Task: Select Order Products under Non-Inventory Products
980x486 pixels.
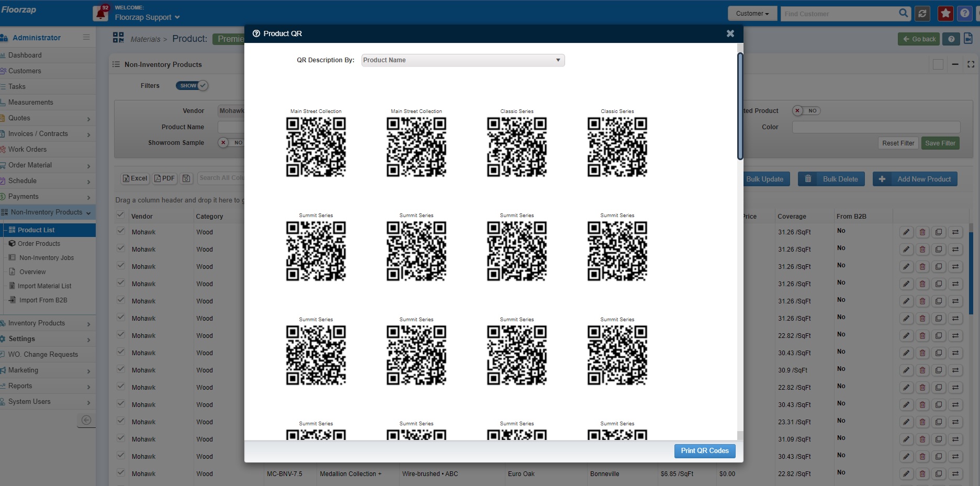Action: click(39, 244)
